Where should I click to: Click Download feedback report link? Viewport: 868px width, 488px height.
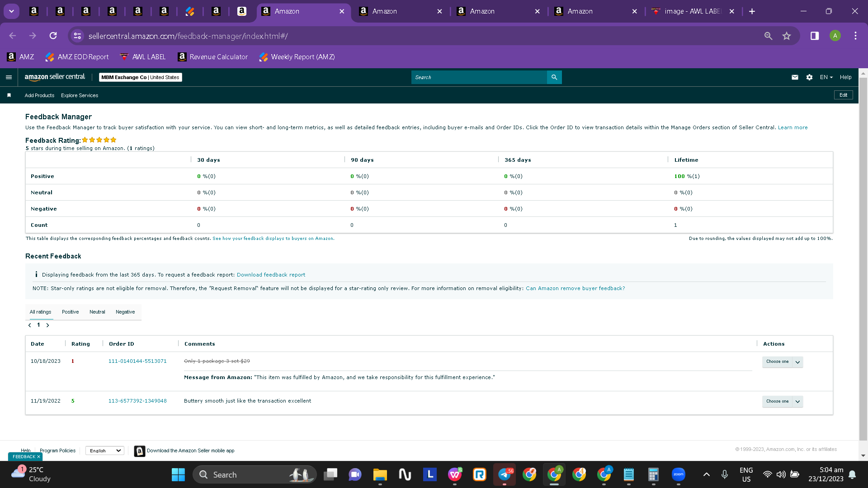[x=271, y=275]
